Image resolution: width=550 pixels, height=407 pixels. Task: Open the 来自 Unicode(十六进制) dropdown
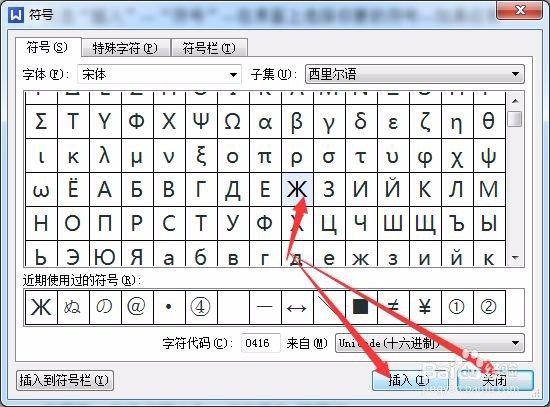click(x=429, y=343)
